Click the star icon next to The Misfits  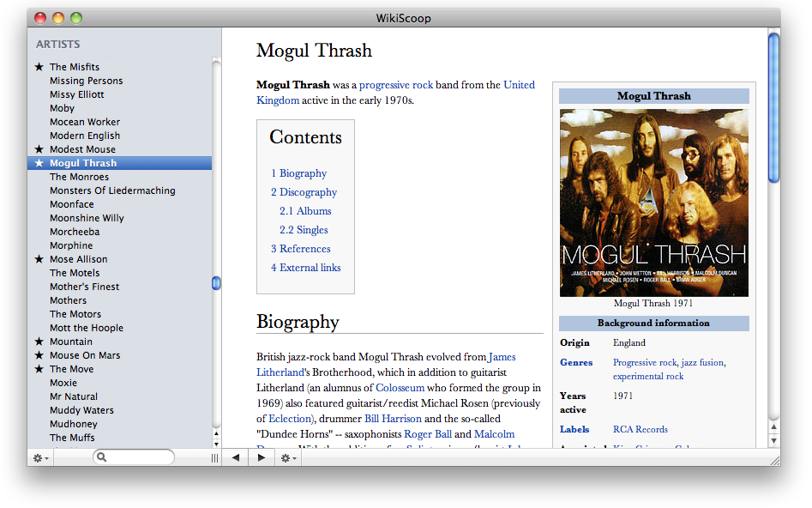[39, 67]
